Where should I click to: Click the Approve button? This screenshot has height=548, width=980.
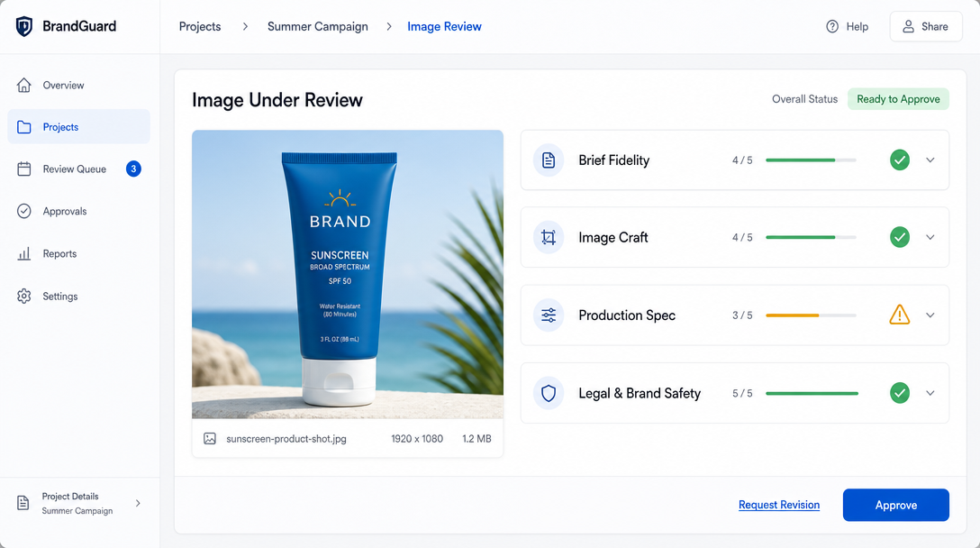click(895, 505)
